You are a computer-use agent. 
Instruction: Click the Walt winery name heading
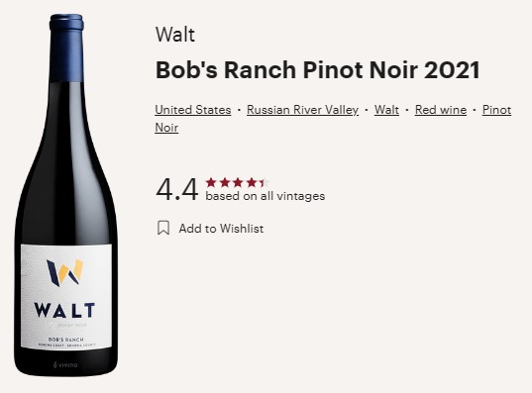(x=175, y=35)
